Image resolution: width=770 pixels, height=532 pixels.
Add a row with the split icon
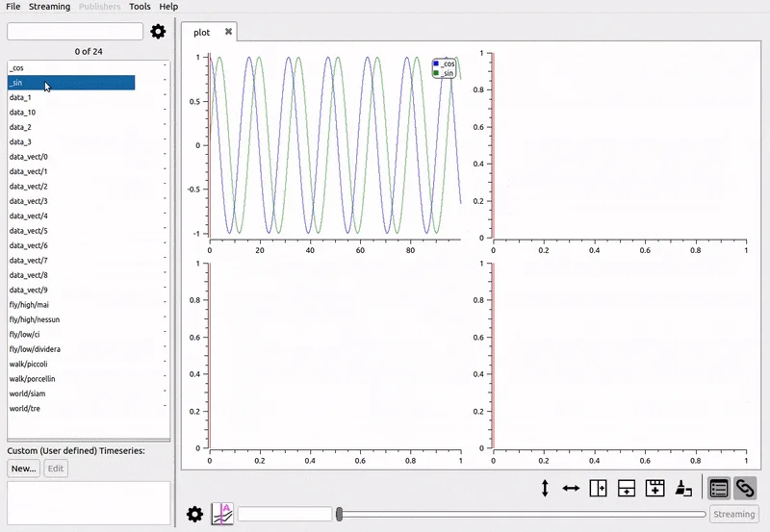tap(626, 489)
